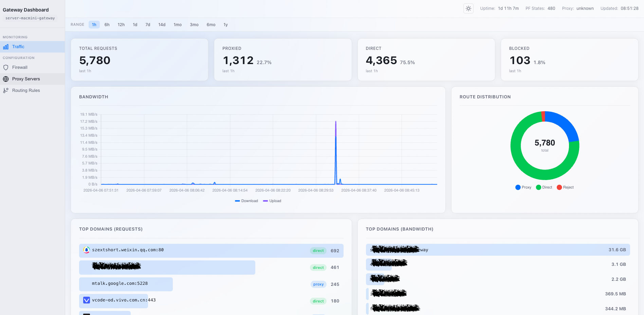Click the Firewall shield icon

click(6, 67)
